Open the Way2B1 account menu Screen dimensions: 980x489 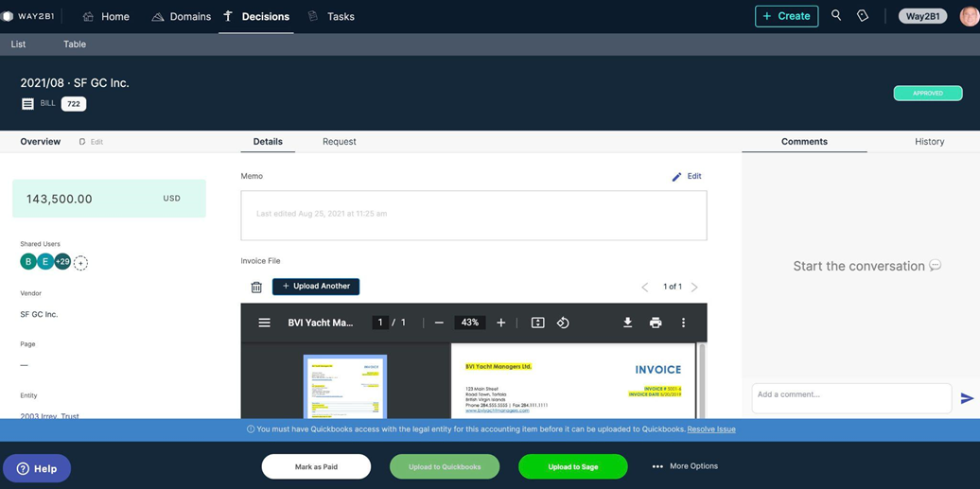pos(922,16)
